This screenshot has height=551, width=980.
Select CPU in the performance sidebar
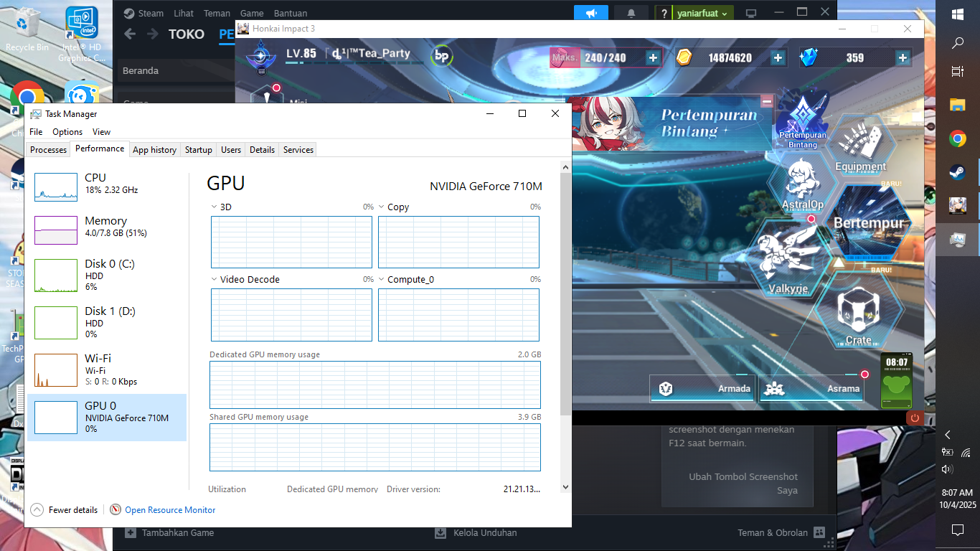106,187
